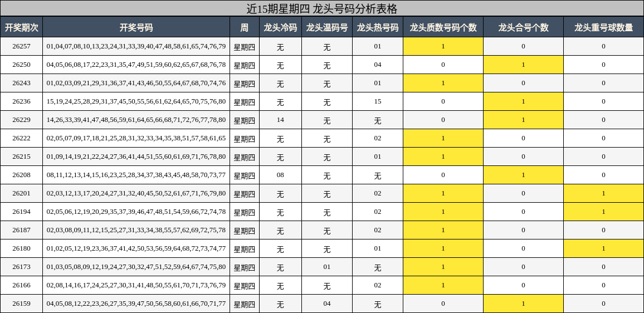644x313 pixels.
Task: Click yellow prime-count cell in row 26166
Action: 443,286
